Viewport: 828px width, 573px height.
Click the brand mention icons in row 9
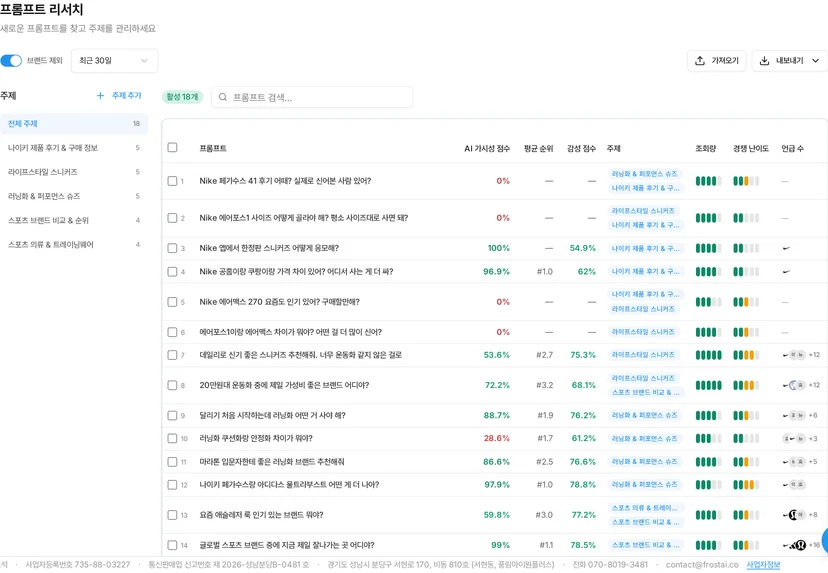tap(794, 416)
